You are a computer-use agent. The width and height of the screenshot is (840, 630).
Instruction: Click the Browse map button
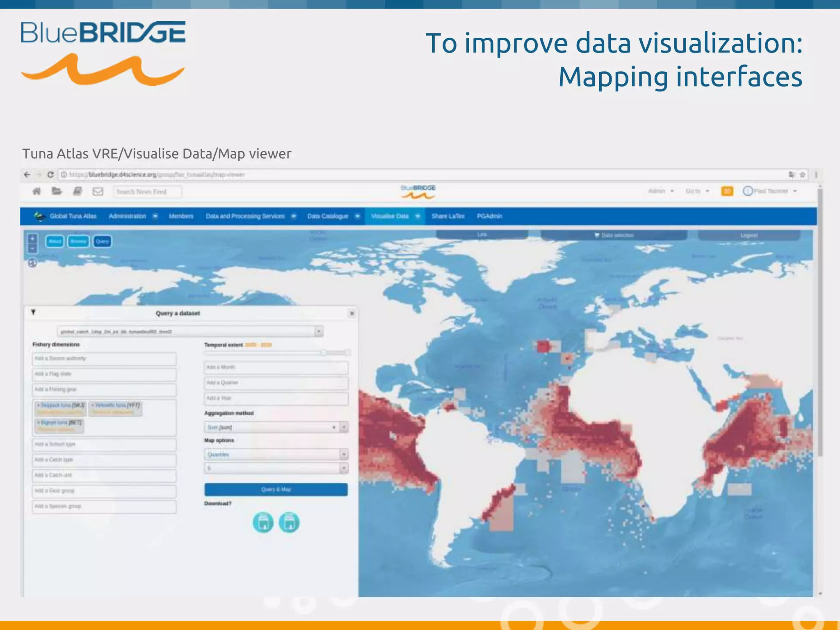click(78, 241)
